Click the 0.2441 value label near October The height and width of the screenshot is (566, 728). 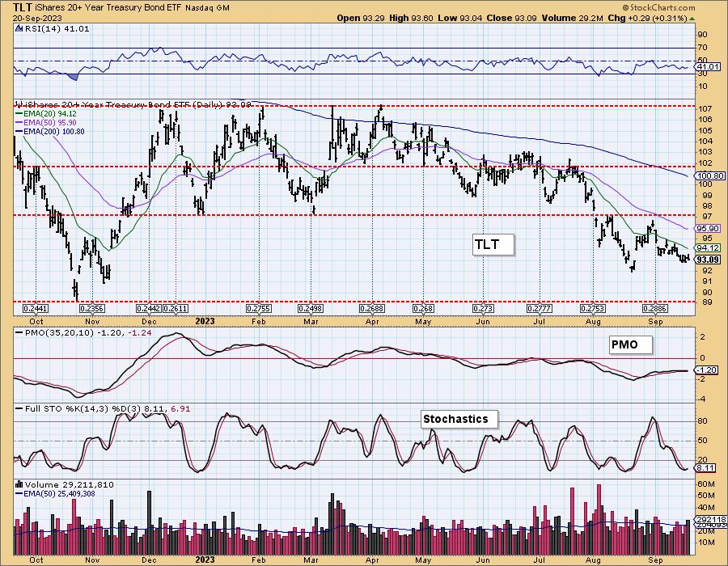[x=36, y=309]
